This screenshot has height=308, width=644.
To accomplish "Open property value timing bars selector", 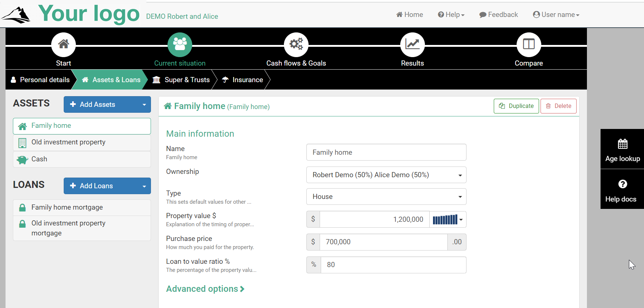I will coord(448,220).
